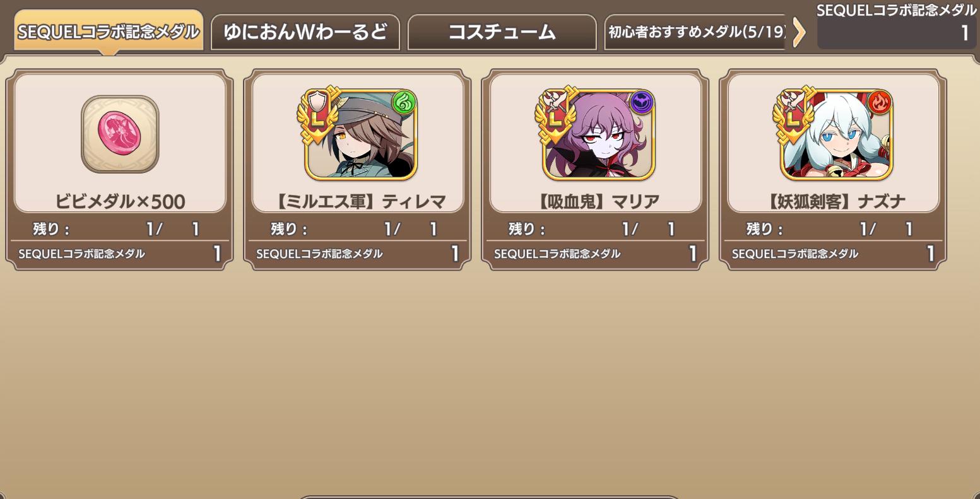This screenshot has width=980, height=499.
Task: Click the SEQUELコラボ記念メダル counter at top right
Action: point(896,25)
